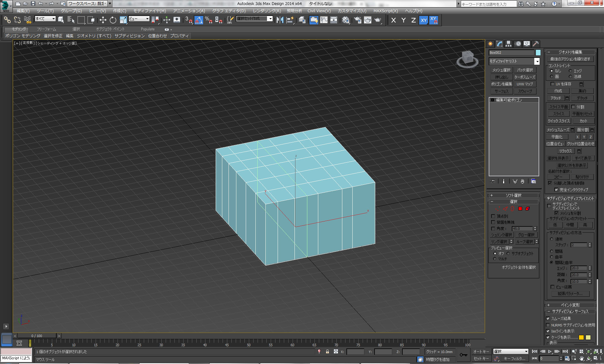Open the モディファイヤリスト dropdown
604x364 pixels.
tap(537, 61)
